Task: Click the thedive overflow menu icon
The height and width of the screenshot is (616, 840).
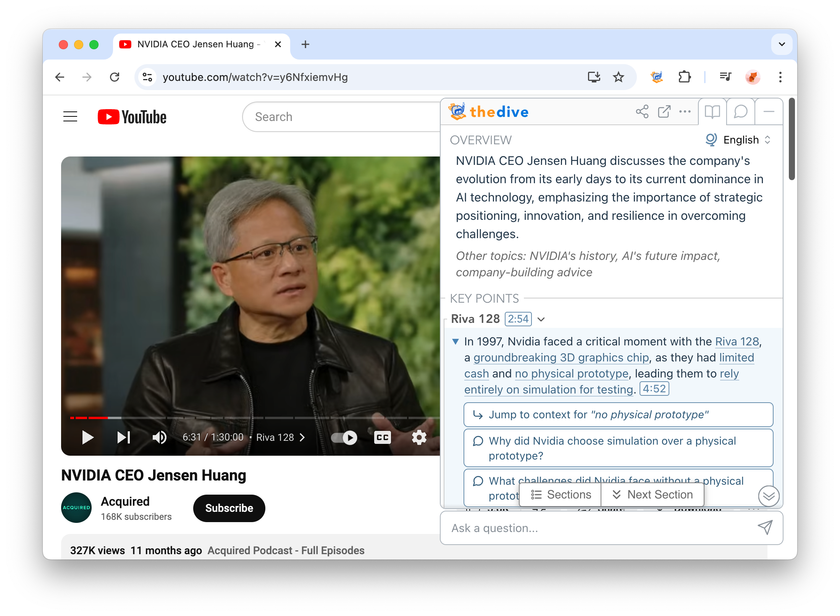Action: pos(686,111)
